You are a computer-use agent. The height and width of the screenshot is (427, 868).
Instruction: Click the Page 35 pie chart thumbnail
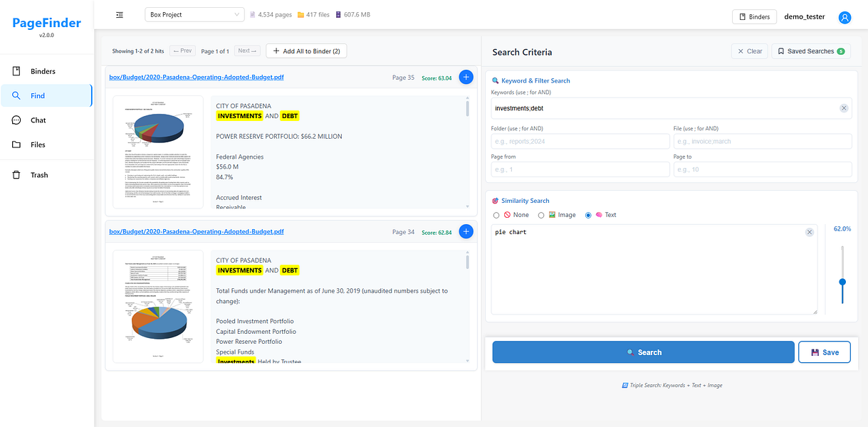point(158,152)
